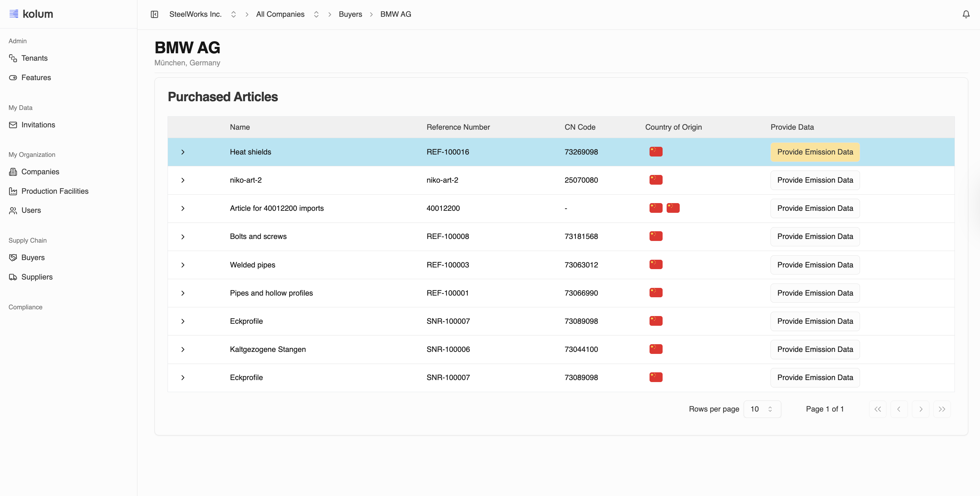Click the sidebar collapse panel icon

(154, 14)
